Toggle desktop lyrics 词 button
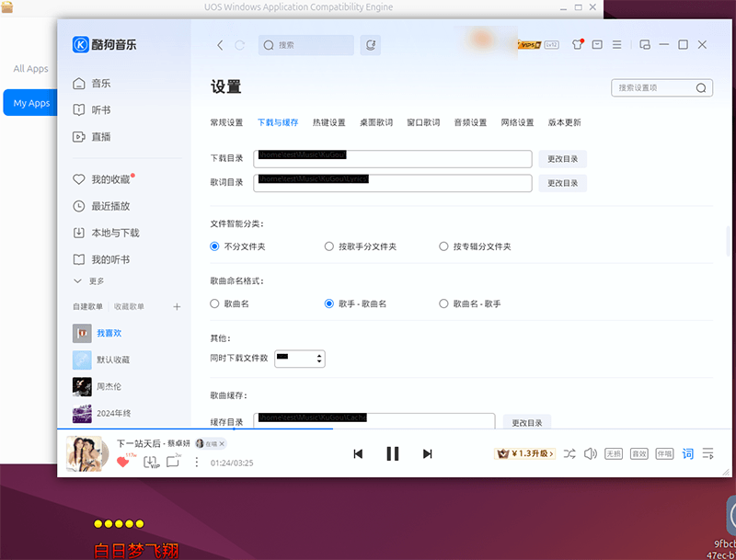 pyautogui.click(x=687, y=453)
